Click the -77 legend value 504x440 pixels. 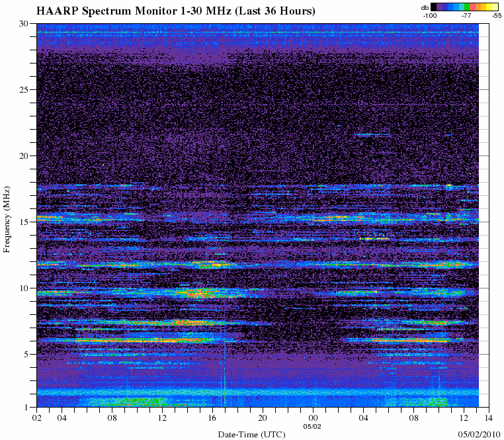coord(466,15)
